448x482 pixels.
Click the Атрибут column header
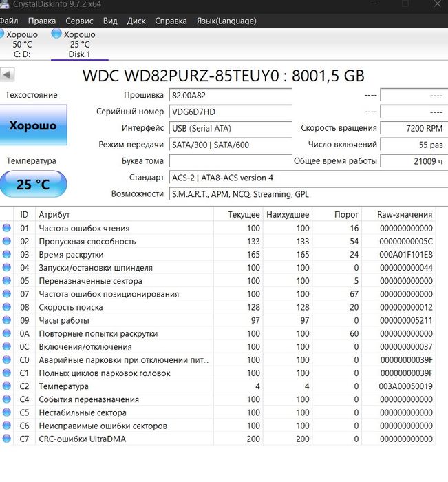pos(125,215)
